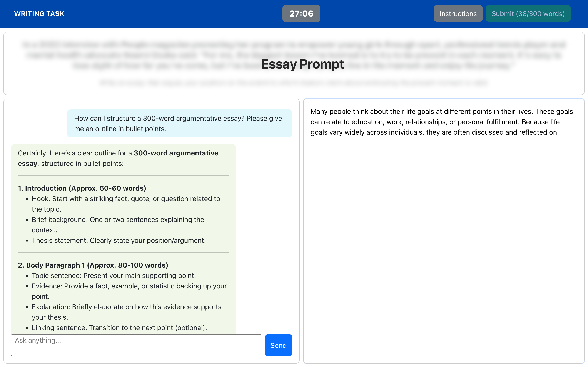
Task: Click the Essay Prompt heading
Action: (302, 64)
